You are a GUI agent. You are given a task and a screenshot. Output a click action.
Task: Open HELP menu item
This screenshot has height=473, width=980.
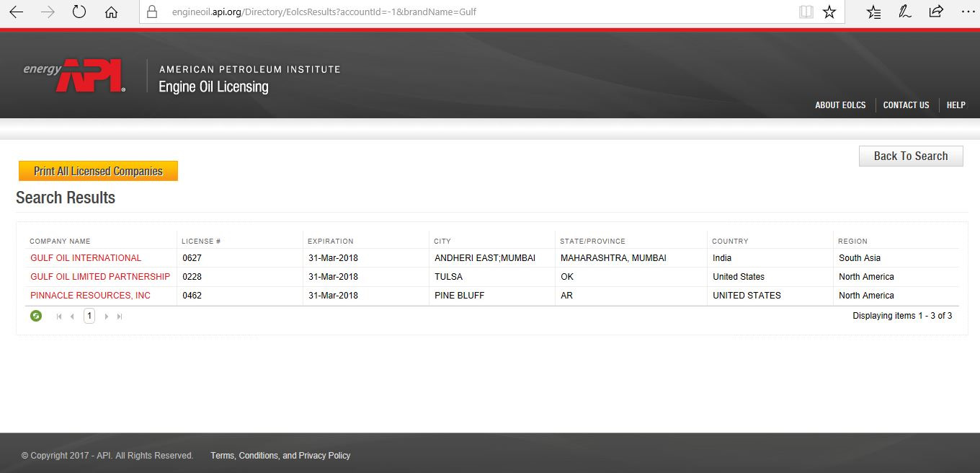[x=955, y=105]
